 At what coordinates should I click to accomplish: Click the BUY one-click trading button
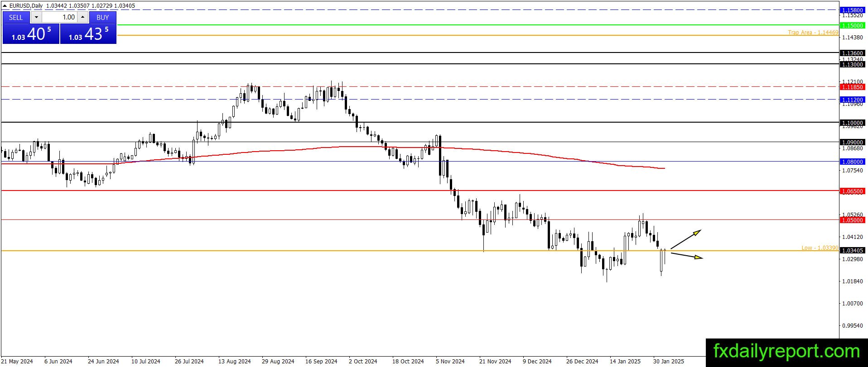tap(103, 17)
